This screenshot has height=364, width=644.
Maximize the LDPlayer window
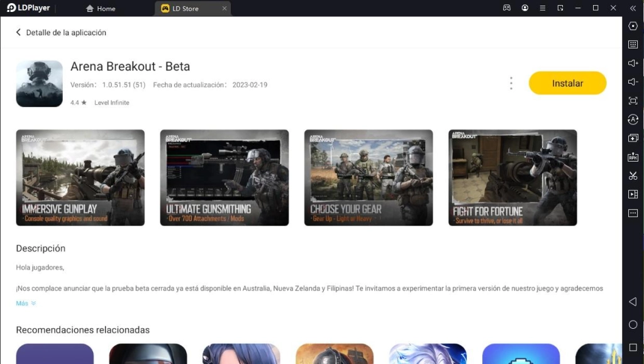595,8
